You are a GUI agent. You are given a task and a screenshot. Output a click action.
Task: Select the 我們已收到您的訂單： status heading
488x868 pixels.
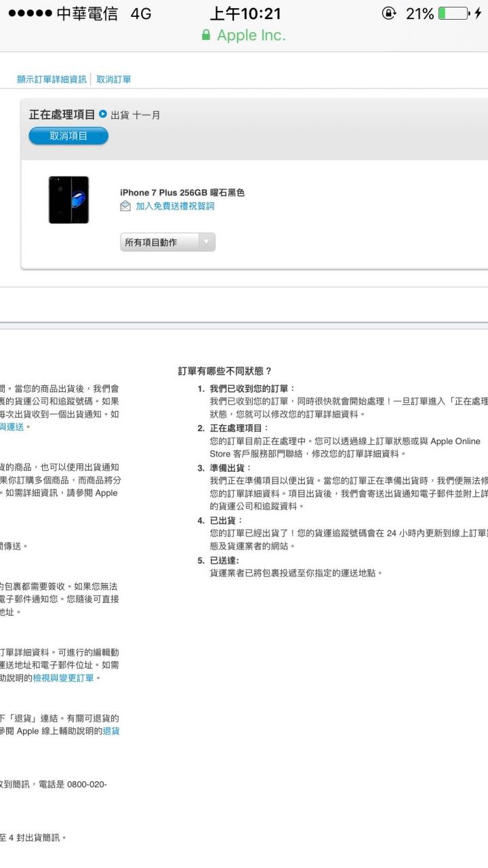tap(252, 389)
